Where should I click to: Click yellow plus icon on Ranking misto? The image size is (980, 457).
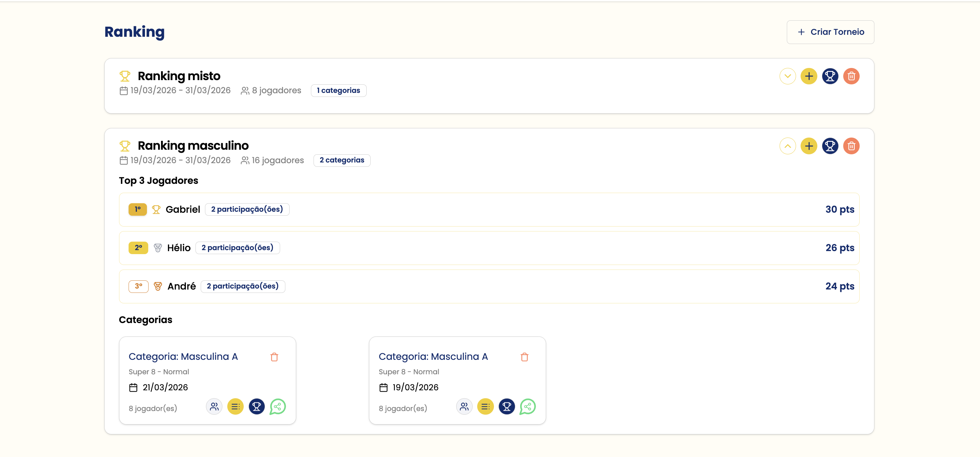point(809,76)
